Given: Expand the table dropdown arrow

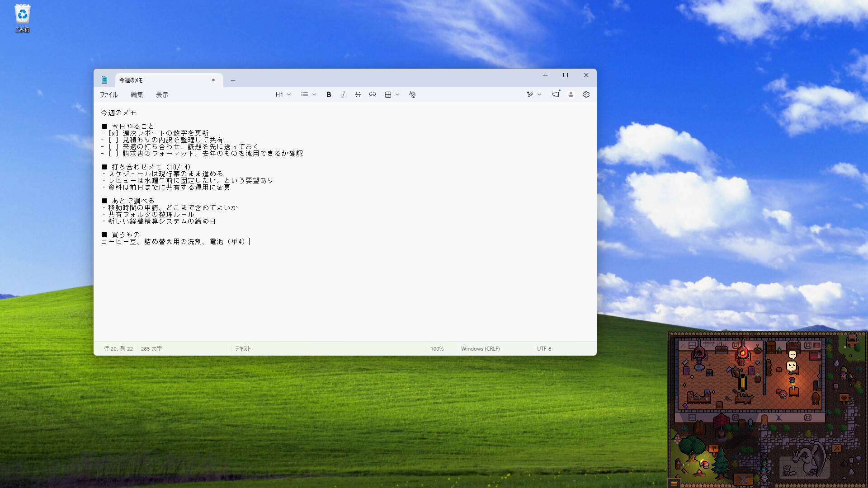Looking at the screenshot, I should pyautogui.click(x=397, y=94).
